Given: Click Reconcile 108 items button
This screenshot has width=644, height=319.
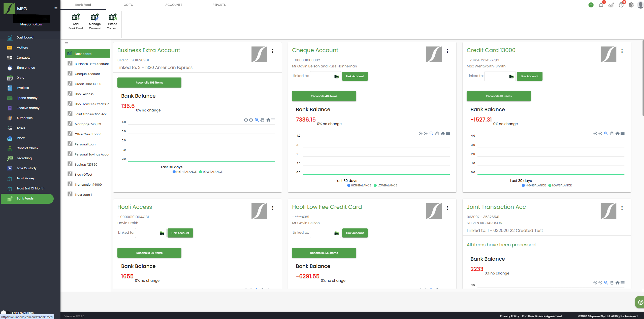Looking at the screenshot, I should click(149, 83).
